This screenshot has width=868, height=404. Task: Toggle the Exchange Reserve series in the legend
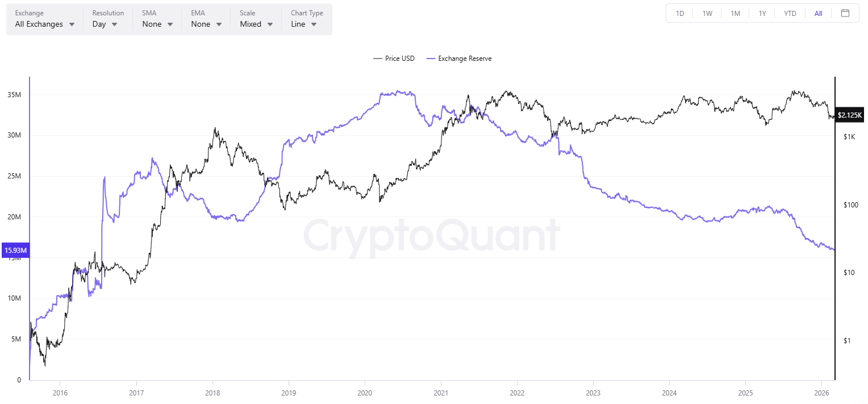click(459, 58)
